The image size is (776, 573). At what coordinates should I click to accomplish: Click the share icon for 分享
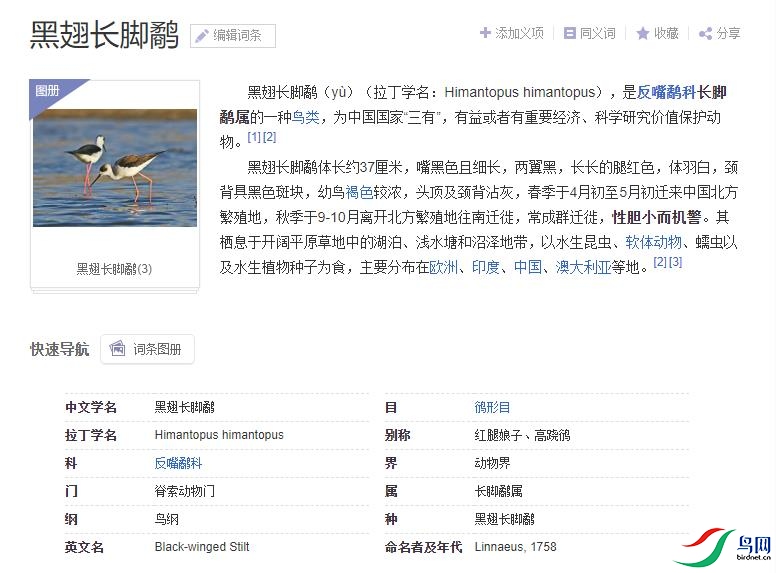[x=705, y=34]
